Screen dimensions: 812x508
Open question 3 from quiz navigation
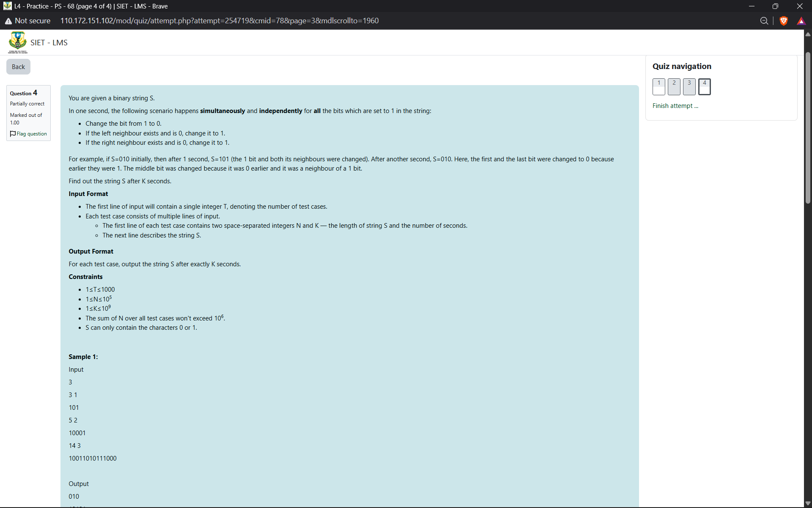[x=689, y=86]
